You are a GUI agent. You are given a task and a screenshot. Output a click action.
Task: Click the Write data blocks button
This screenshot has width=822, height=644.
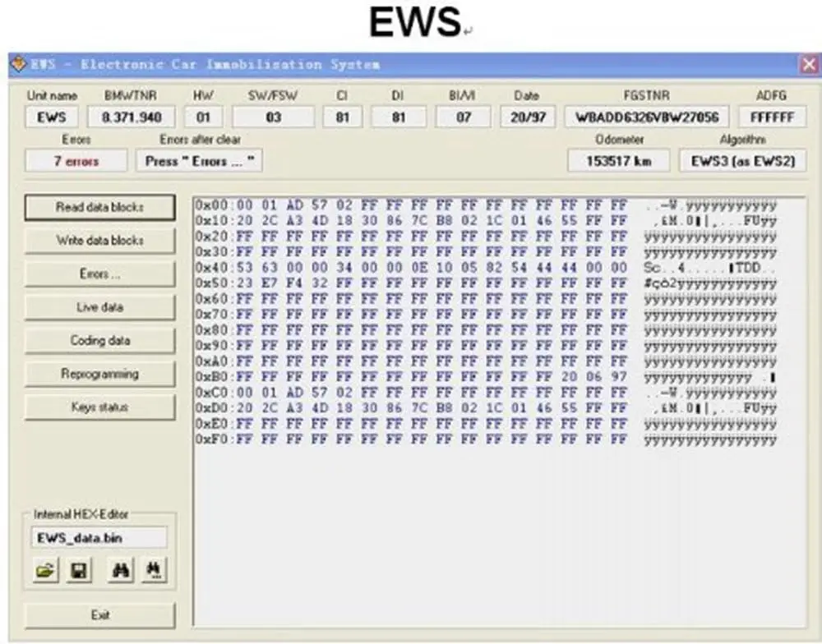[x=99, y=241]
